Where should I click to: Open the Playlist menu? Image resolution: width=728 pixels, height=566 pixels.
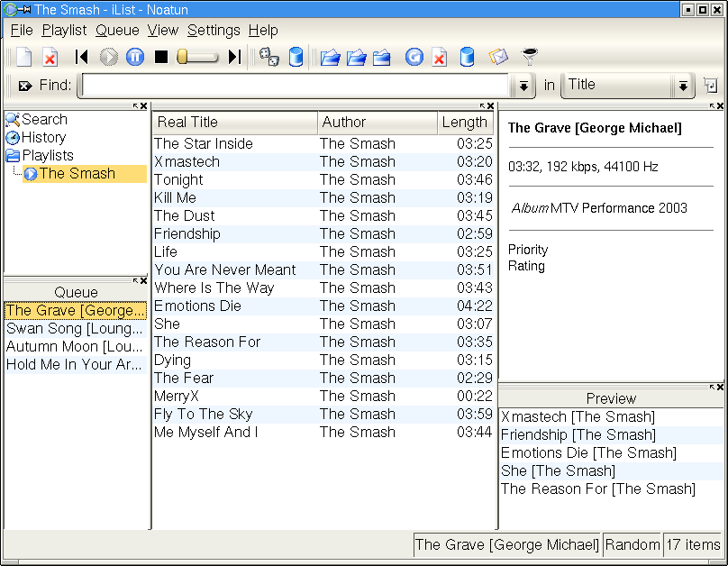coord(64,31)
